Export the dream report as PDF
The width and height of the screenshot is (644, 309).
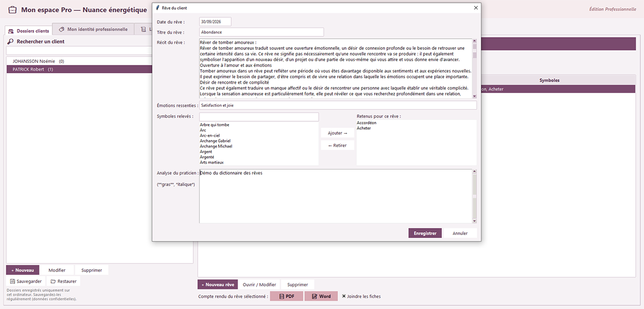click(286, 296)
